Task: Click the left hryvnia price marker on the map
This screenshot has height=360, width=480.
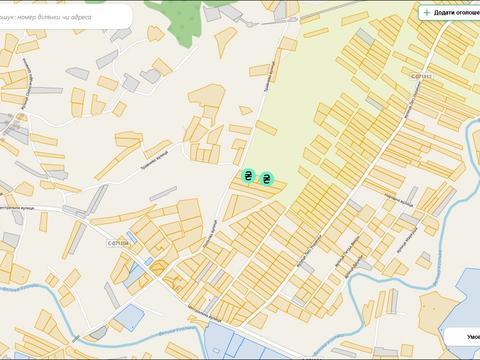Action: point(248,175)
